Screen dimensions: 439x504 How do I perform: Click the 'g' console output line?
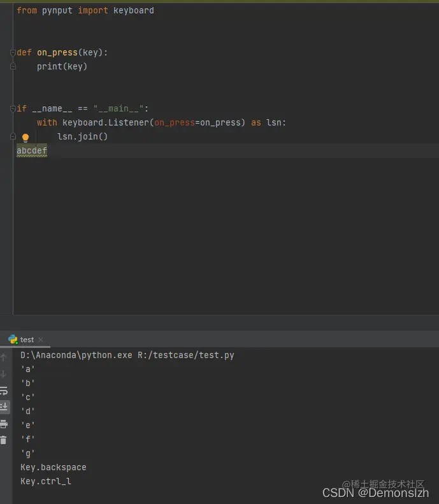click(x=27, y=453)
